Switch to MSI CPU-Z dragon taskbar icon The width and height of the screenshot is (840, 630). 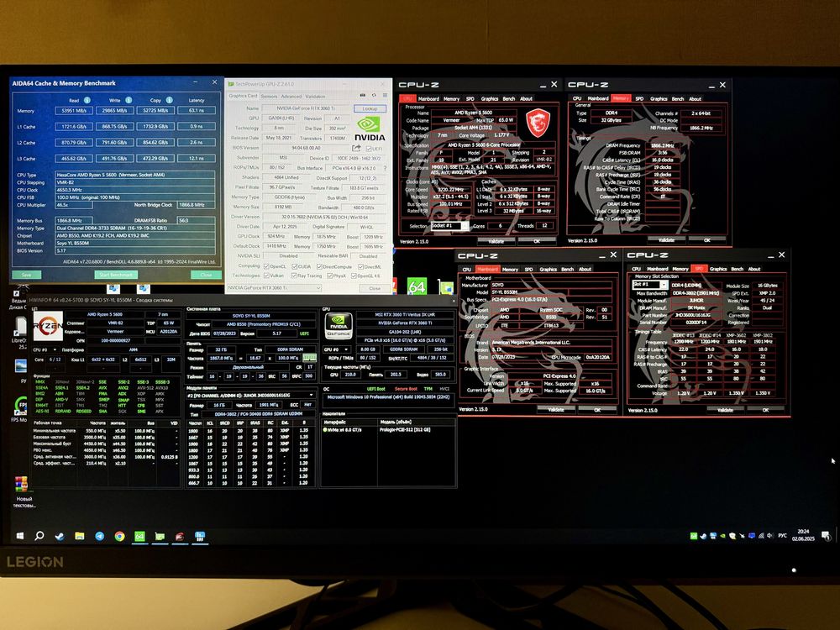click(180, 536)
